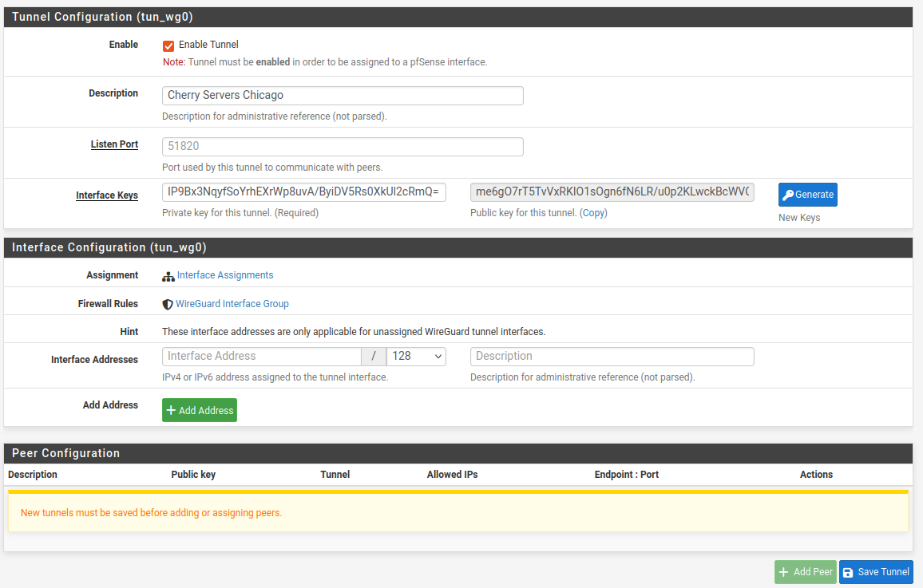
Task: Click the underlined Interface Keys label
Action: [x=107, y=195]
